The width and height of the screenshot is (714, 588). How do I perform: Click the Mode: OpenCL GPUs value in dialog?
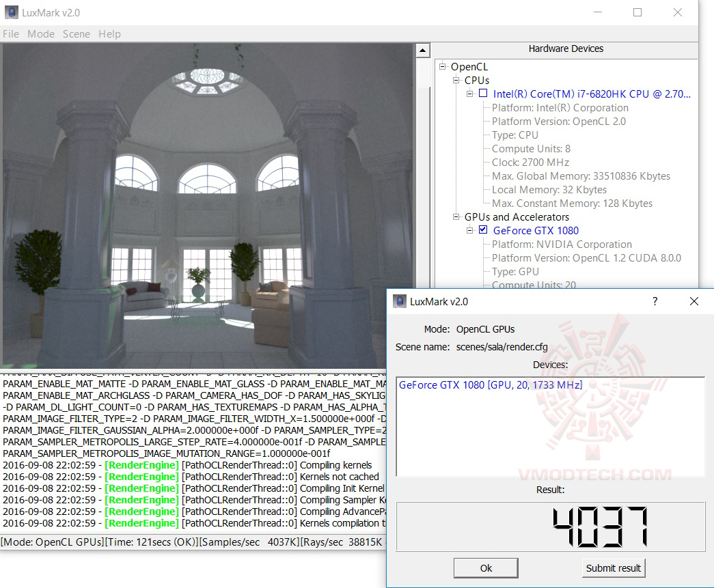coord(485,329)
